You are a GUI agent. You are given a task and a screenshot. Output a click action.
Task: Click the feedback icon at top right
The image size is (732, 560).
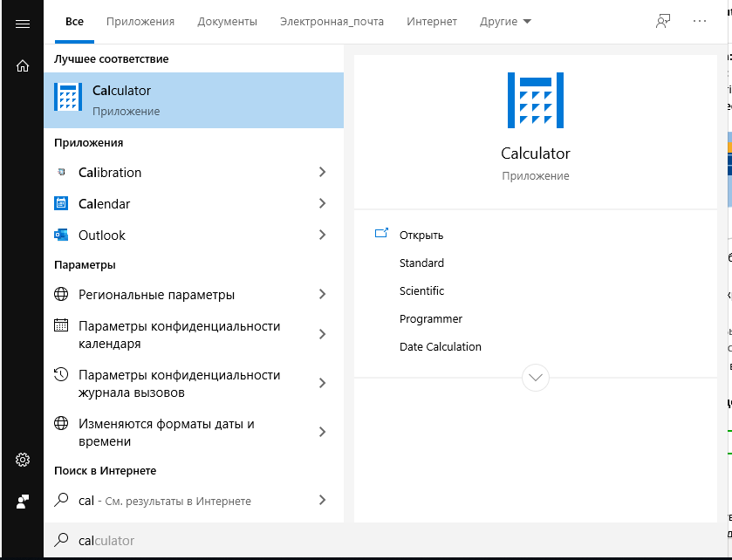(663, 22)
